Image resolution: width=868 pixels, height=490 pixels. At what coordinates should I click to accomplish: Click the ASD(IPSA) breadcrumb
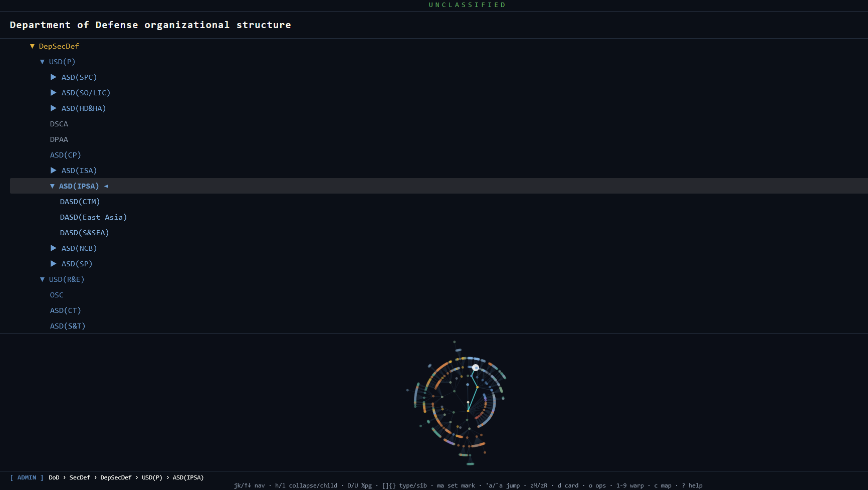click(188, 477)
